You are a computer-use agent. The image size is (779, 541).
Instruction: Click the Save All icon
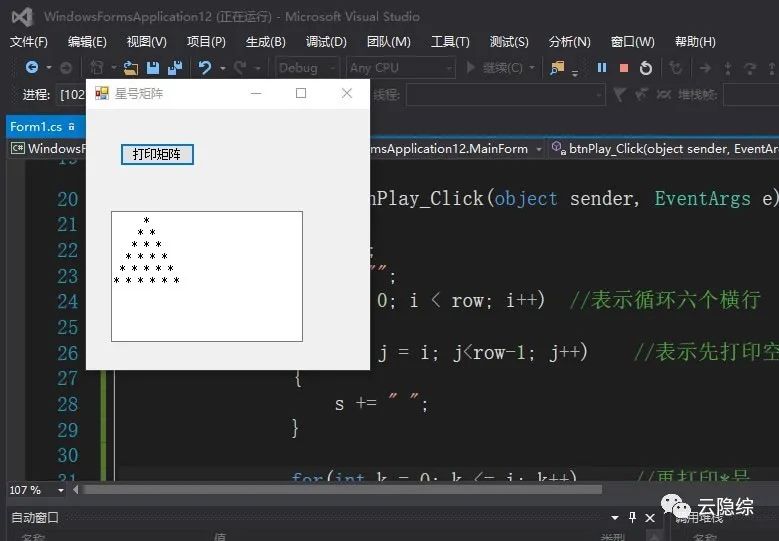click(x=175, y=68)
